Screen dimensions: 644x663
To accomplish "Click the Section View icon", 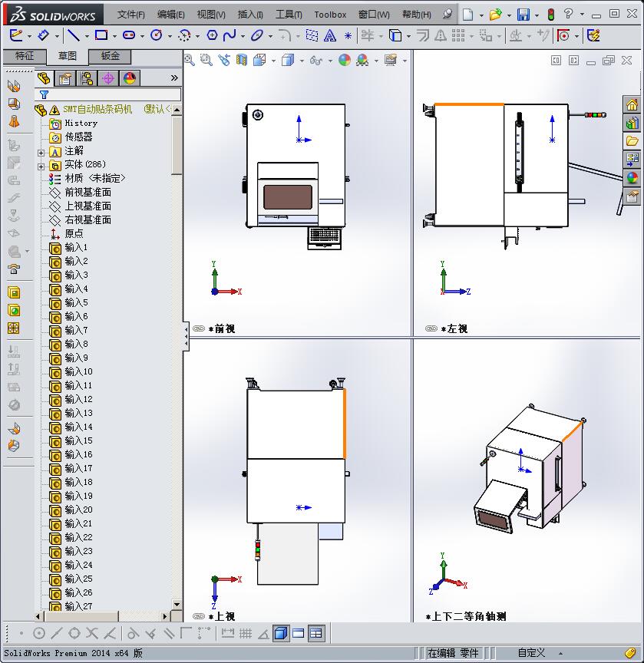I will click(x=242, y=60).
